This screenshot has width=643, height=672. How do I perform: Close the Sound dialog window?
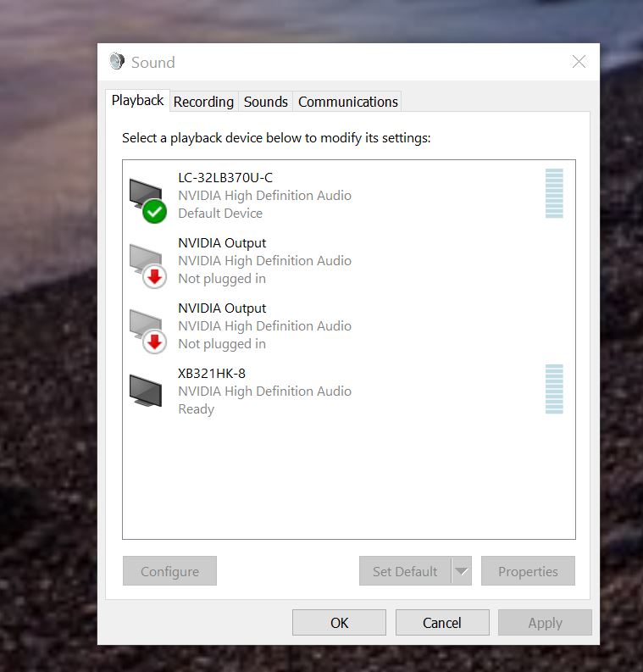[579, 62]
